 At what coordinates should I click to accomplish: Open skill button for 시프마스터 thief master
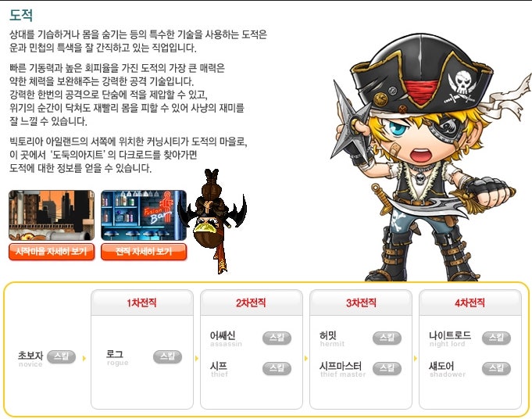pos(387,368)
